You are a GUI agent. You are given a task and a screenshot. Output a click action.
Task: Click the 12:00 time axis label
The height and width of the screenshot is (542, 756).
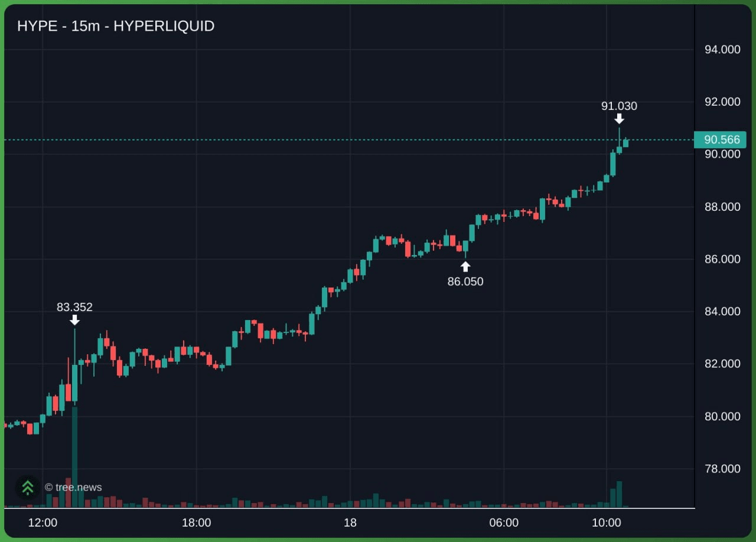pos(43,523)
